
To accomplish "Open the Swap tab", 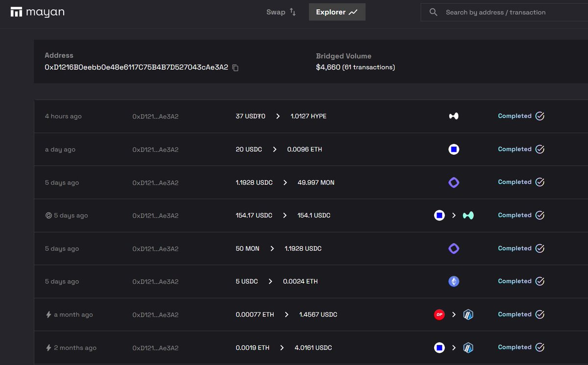I will (281, 12).
